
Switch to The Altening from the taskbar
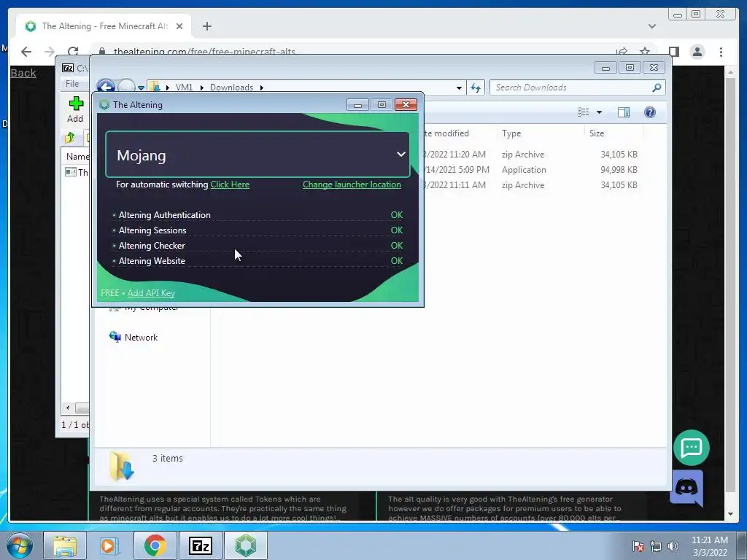(245, 545)
